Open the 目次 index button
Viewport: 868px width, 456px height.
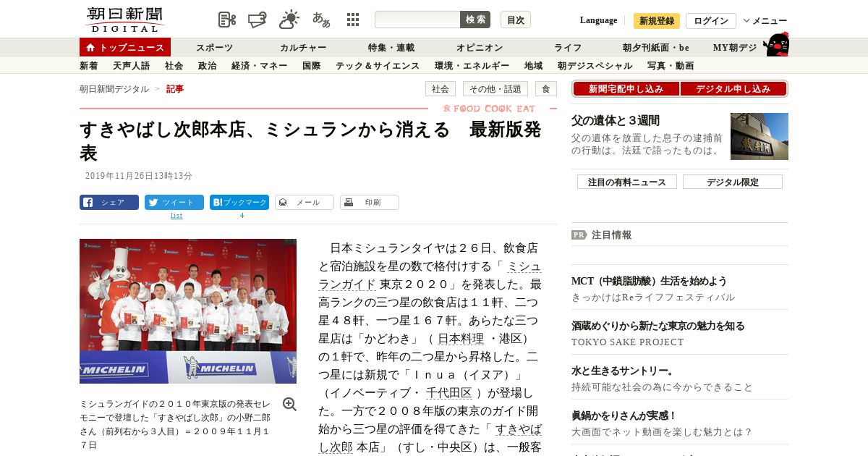516,20
